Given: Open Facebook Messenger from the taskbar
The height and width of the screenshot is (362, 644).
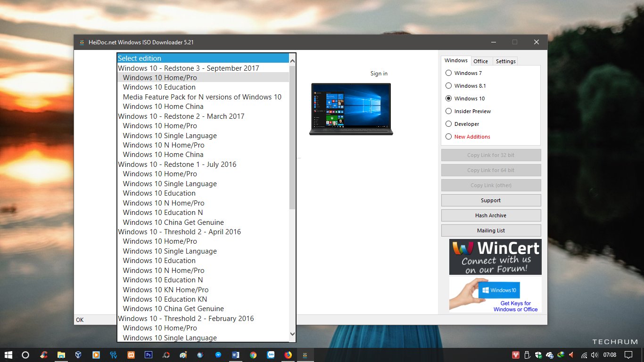Looking at the screenshot, I should click(218, 355).
